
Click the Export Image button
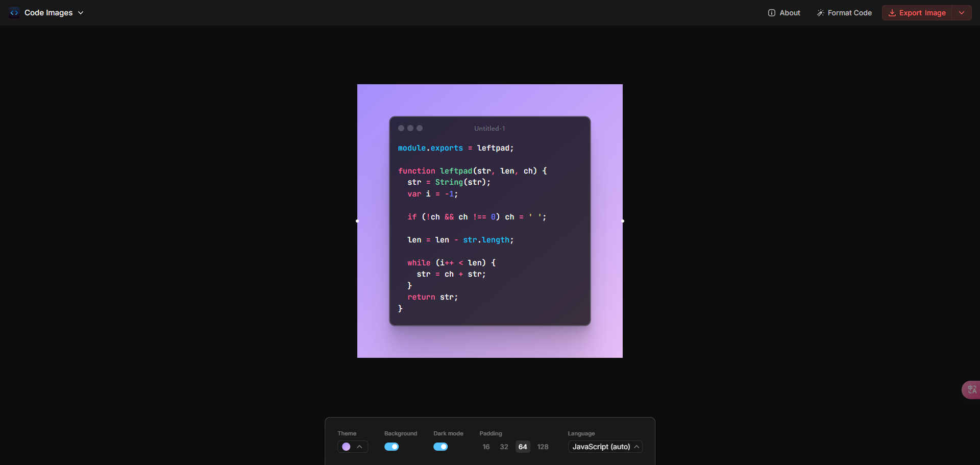click(x=917, y=13)
